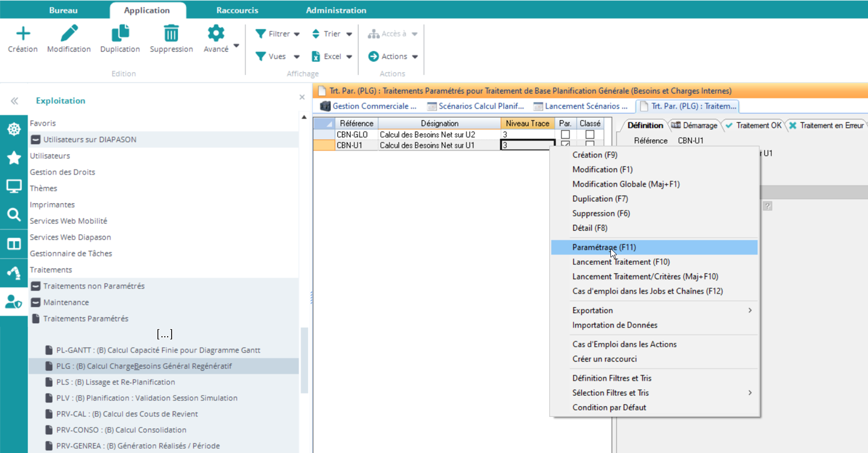Screen dimensions: 868x453
Task: Click the Modification pencil icon
Action: coord(69,33)
